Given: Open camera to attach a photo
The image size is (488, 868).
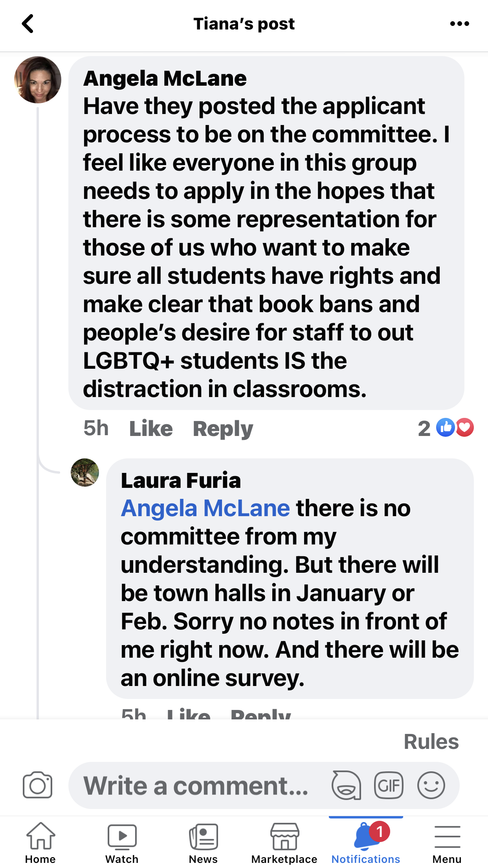Looking at the screenshot, I should point(37,785).
